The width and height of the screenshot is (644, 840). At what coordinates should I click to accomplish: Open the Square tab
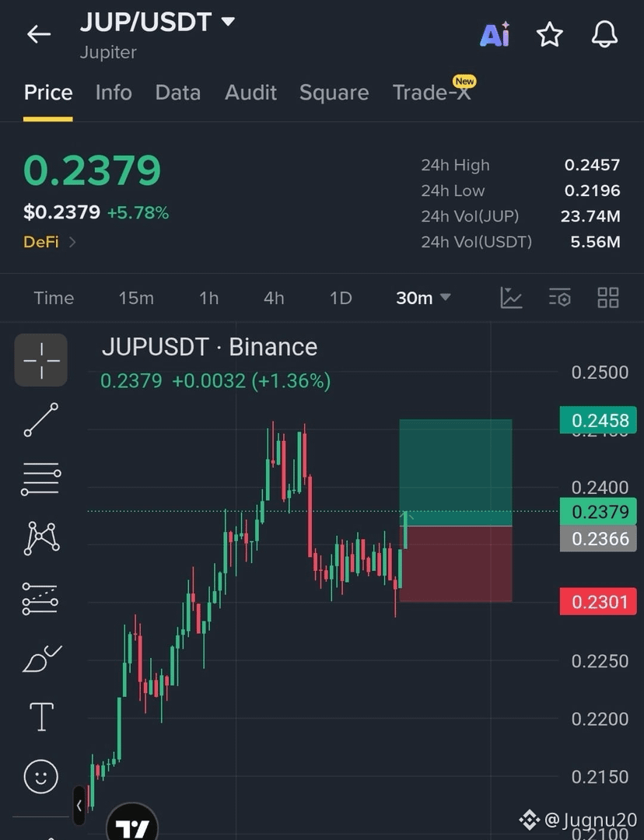coord(334,93)
